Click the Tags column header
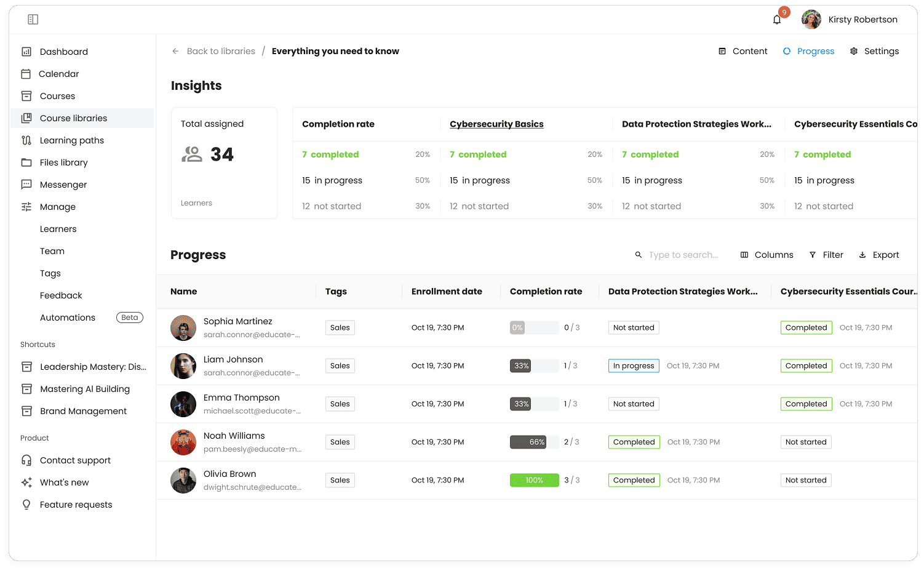Viewport: 924px width, 571px height. pos(336,292)
